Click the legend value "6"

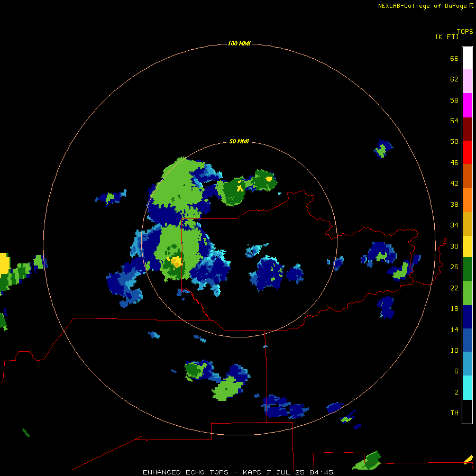click(456, 371)
